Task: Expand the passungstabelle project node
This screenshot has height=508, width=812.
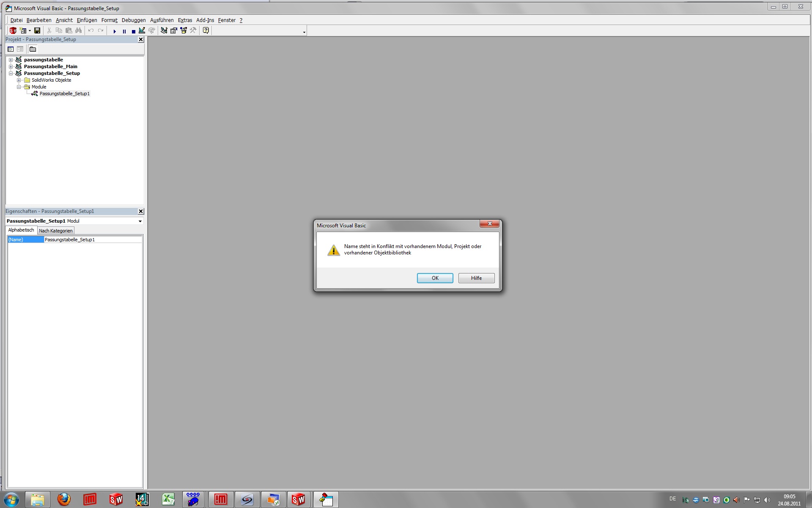Action: (11, 60)
